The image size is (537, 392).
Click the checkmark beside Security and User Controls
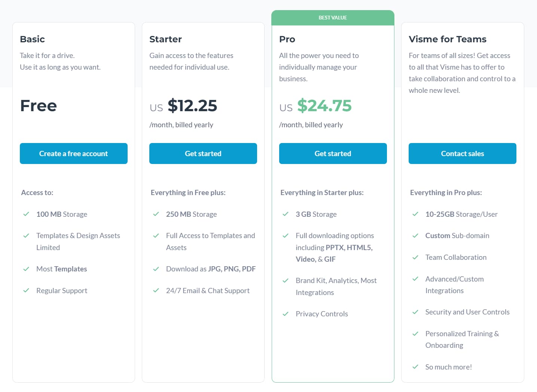pyautogui.click(x=415, y=312)
